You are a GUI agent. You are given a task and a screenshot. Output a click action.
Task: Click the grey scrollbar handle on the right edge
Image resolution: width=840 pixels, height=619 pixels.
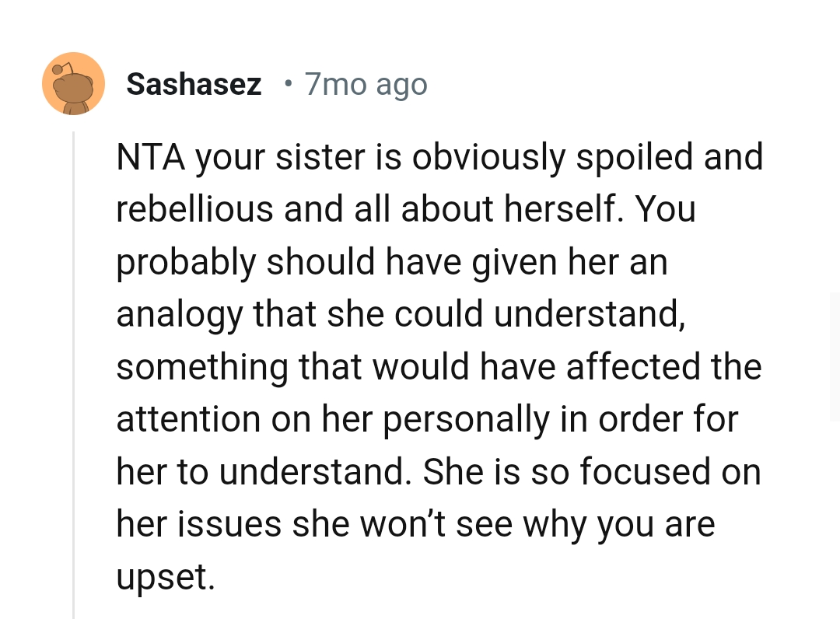835,356
